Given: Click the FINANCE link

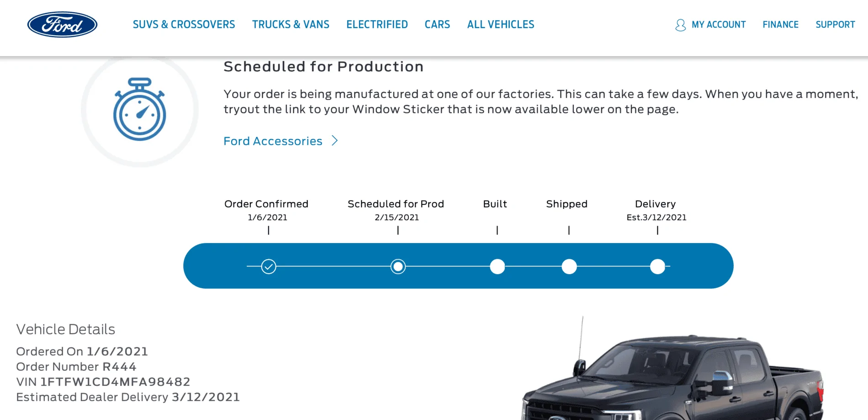Looking at the screenshot, I should [x=780, y=24].
